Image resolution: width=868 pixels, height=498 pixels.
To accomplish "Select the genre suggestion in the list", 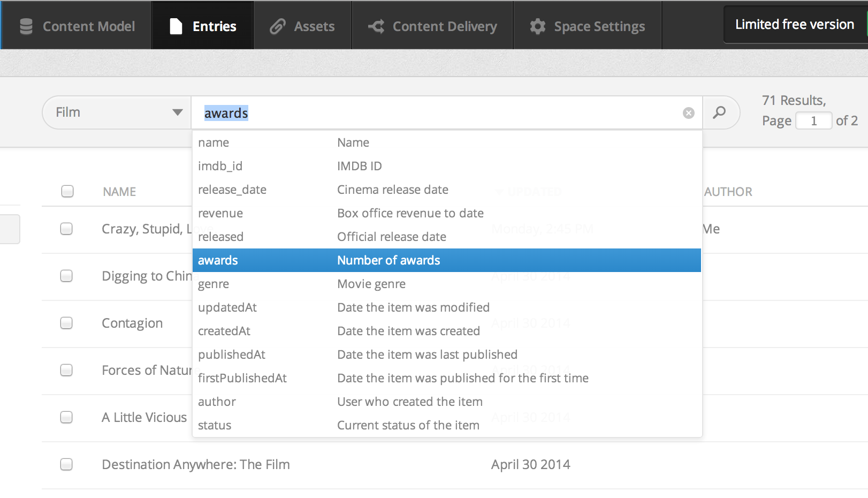I will (x=447, y=284).
